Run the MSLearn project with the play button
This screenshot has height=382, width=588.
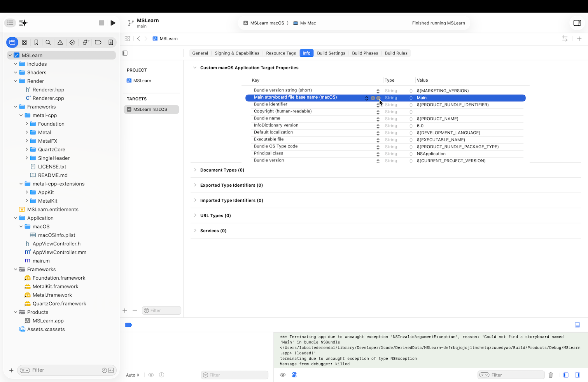coord(113,23)
